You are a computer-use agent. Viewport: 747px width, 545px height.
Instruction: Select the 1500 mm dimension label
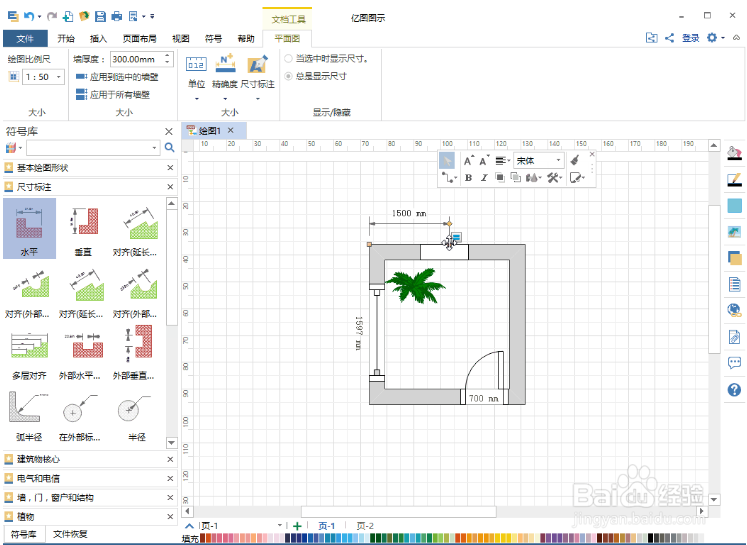409,213
